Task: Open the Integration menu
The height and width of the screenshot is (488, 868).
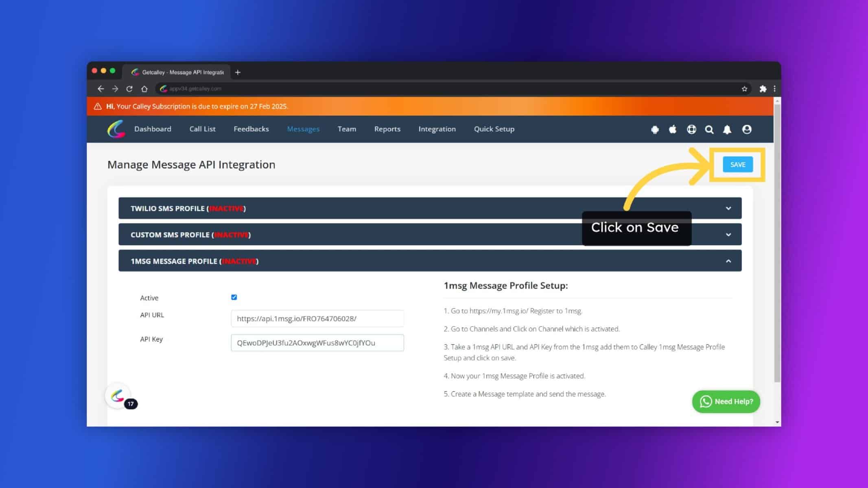Action: (x=437, y=129)
